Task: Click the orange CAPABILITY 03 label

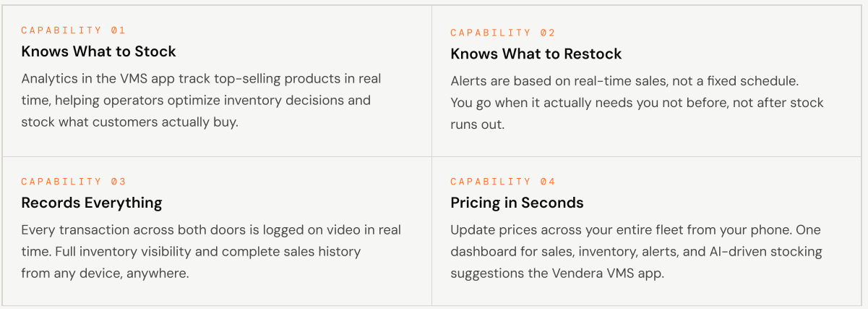Action: [73, 182]
